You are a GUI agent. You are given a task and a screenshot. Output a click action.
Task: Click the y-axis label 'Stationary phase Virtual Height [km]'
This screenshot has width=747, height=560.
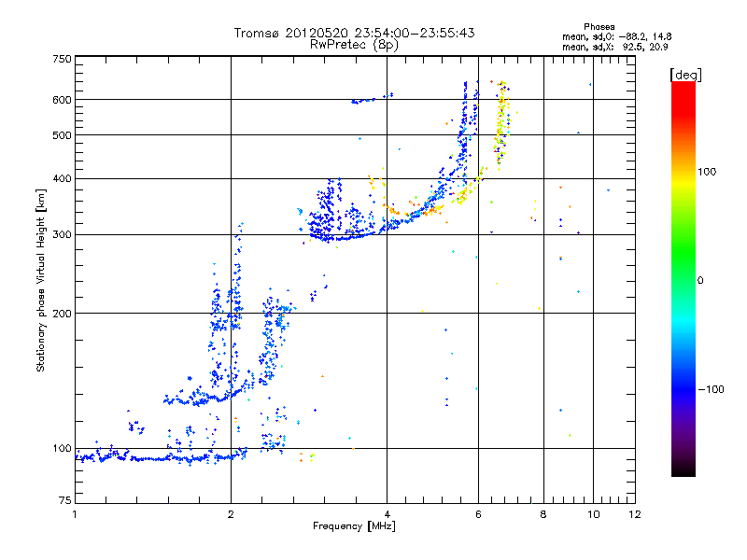point(40,280)
